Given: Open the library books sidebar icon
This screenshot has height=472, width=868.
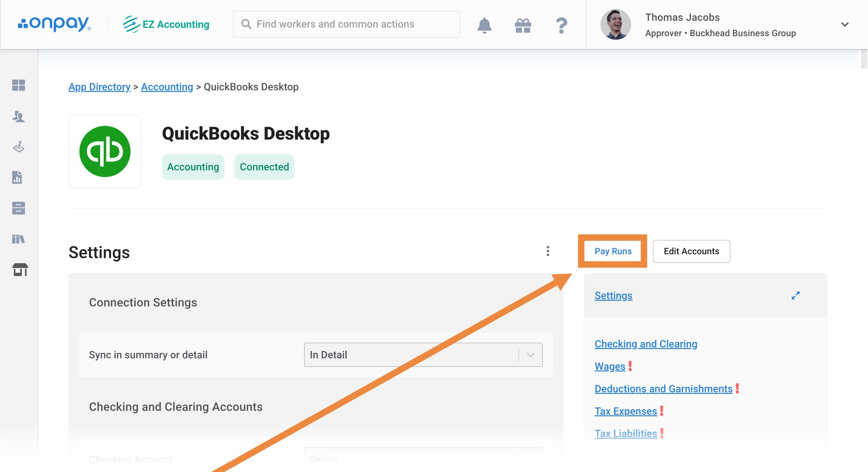Looking at the screenshot, I should (19, 239).
